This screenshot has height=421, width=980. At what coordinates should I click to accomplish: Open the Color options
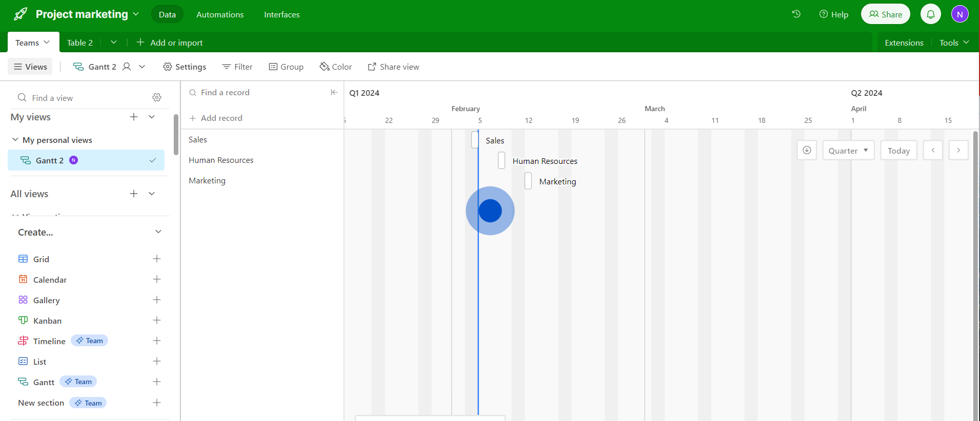[336, 67]
